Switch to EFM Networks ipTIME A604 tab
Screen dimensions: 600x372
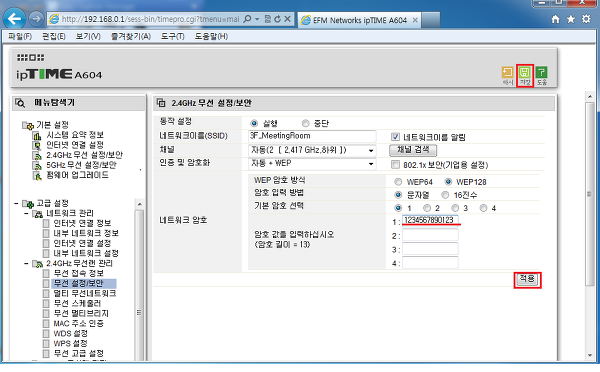[x=359, y=20]
